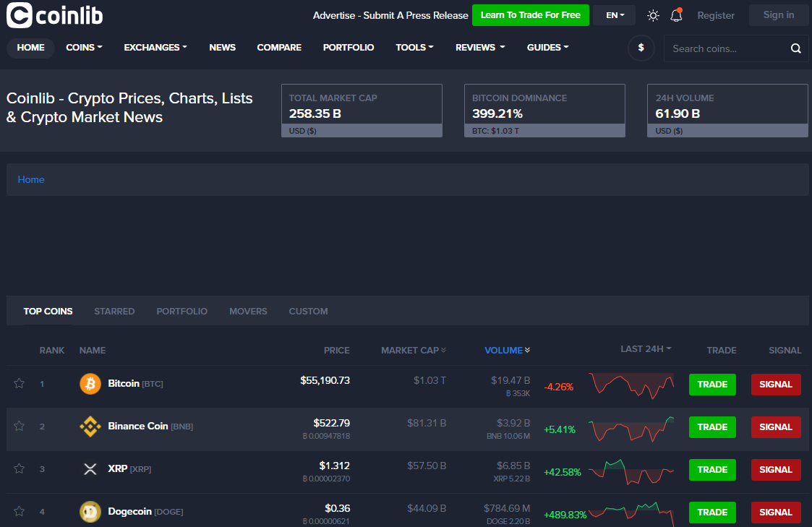Image resolution: width=812 pixels, height=527 pixels.
Task: Click SIGNAL for Binance Coin
Action: [x=776, y=427]
